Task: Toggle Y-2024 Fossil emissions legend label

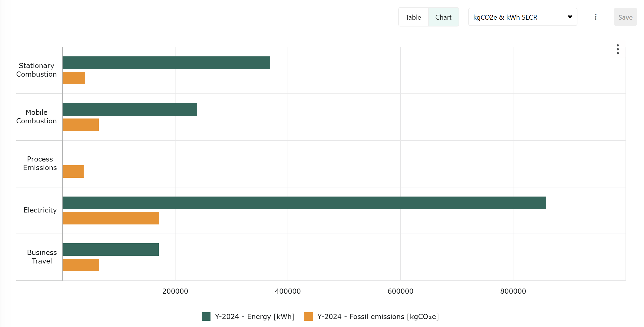Action: tap(378, 316)
